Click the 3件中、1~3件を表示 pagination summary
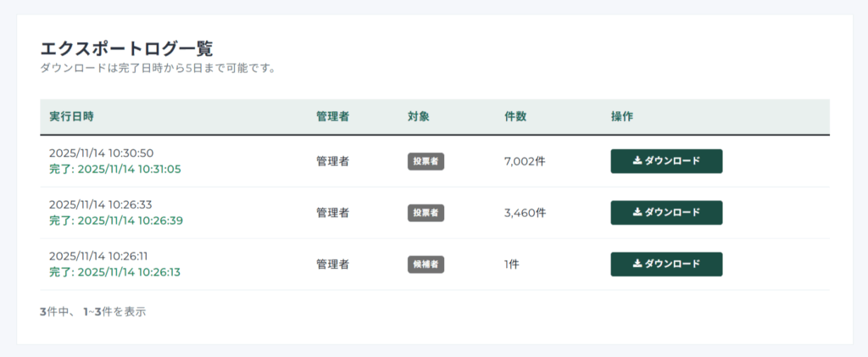The width and height of the screenshot is (868, 357). (x=92, y=312)
